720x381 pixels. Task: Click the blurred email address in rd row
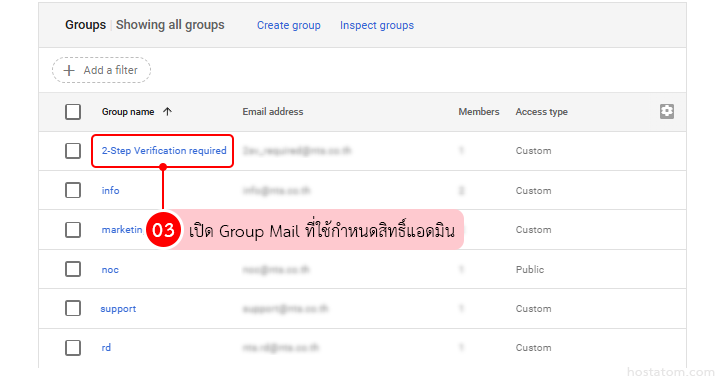[x=281, y=347]
